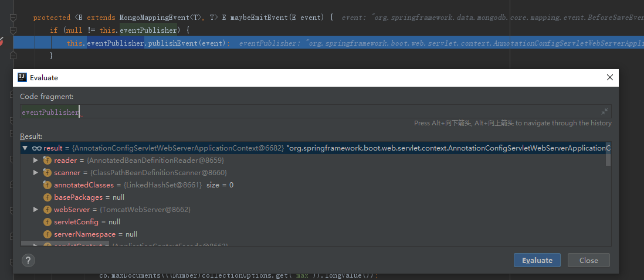Viewport: 644px width, 280px height.
Task: Click the Close button in Evaluate dialog
Action: click(588, 260)
